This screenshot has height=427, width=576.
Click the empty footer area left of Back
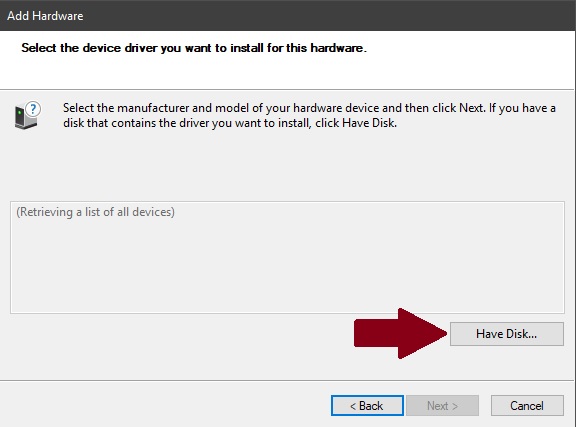pos(165,406)
